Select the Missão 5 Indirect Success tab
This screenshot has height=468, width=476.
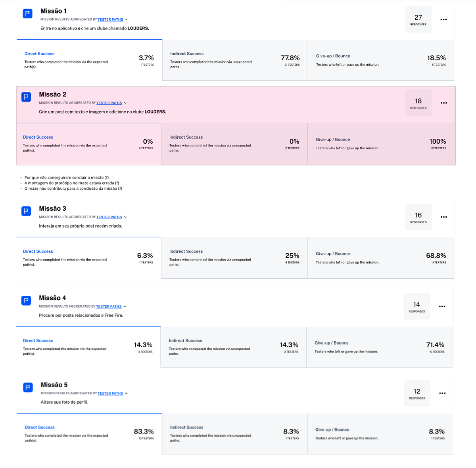pos(234,433)
